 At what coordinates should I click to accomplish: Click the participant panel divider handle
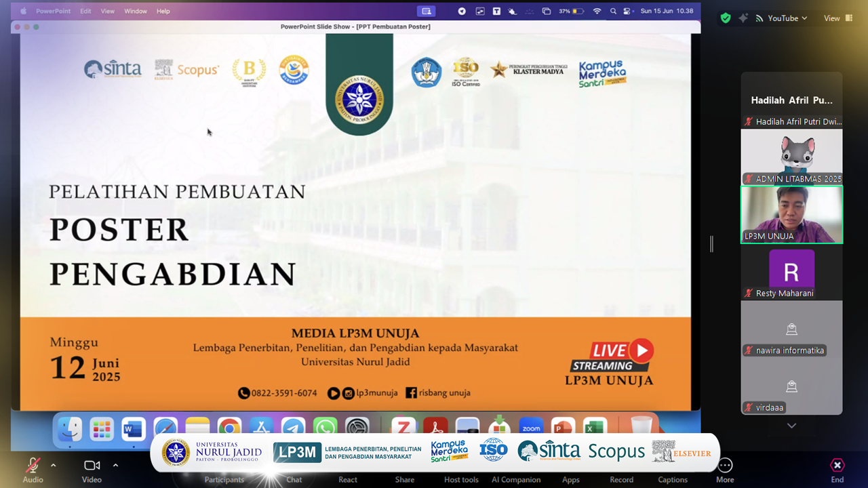click(711, 244)
